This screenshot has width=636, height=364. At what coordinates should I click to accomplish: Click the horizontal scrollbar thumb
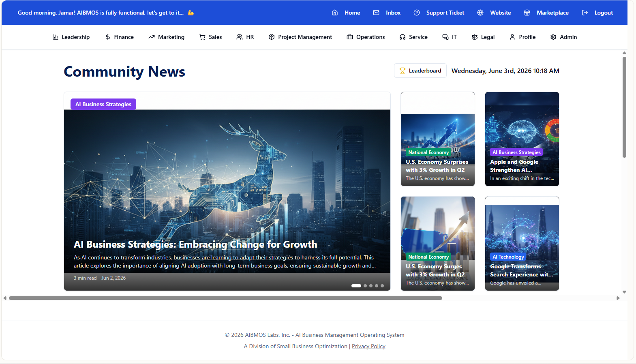point(225,298)
